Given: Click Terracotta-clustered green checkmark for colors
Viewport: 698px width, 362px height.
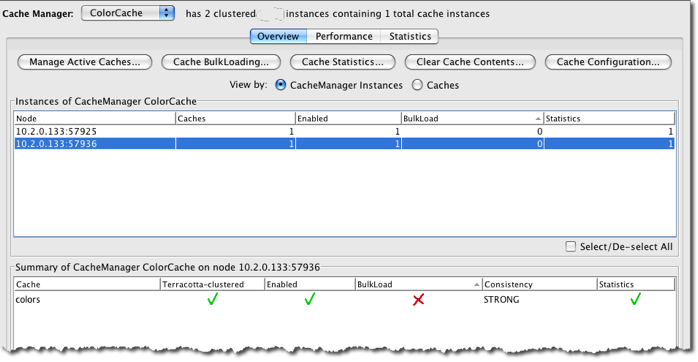Looking at the screenshot, I should (x=213, y=299).
